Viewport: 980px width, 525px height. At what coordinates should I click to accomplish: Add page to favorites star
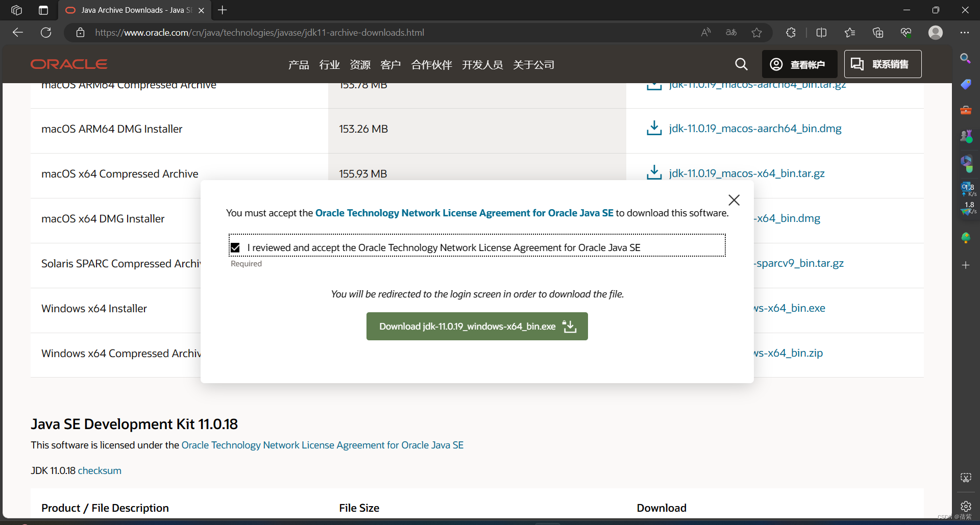tap(756, 33)
